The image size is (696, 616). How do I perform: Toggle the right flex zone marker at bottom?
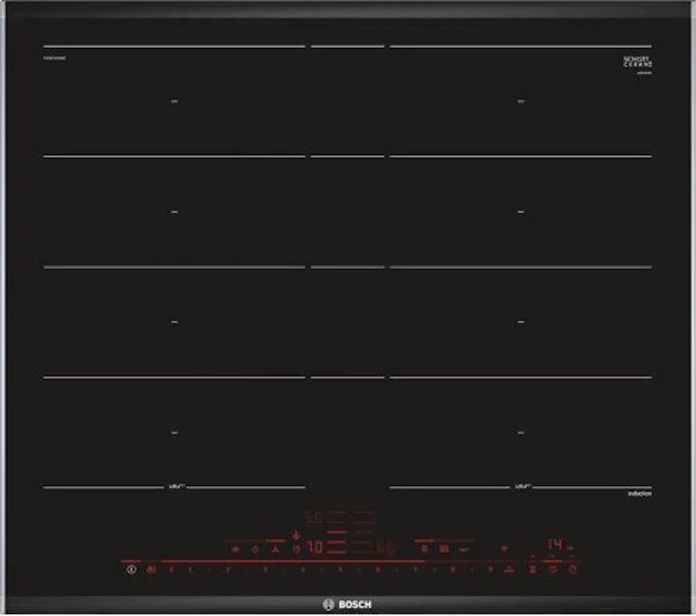[x=521, y=487]
